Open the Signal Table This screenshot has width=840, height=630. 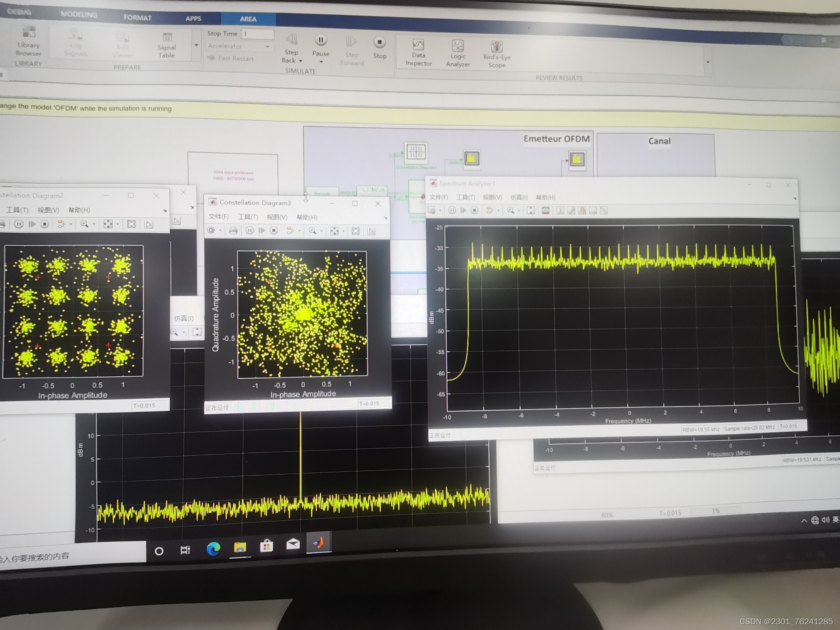tap(166, 44)
